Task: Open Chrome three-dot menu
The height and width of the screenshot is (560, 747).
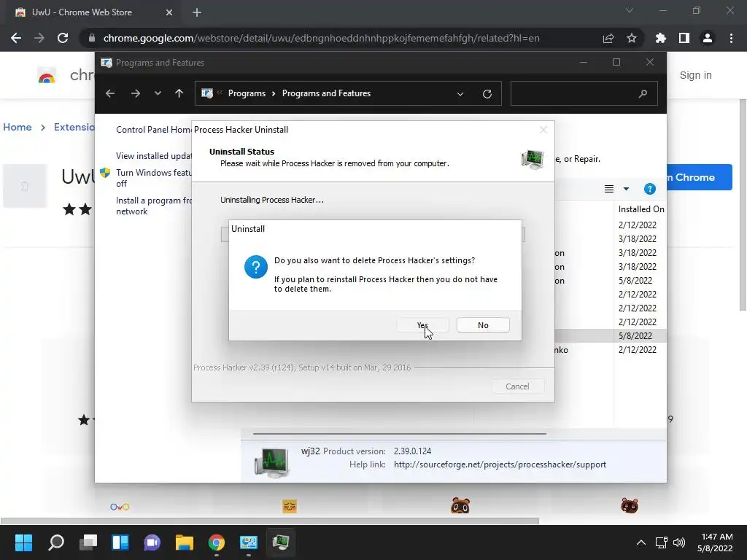Action: [x=731, y=38]
